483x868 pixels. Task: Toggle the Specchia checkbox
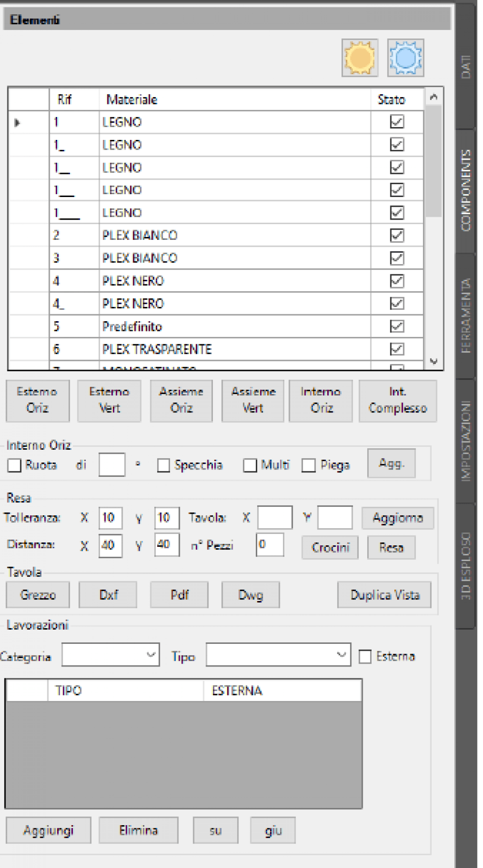tap(164, 465)
